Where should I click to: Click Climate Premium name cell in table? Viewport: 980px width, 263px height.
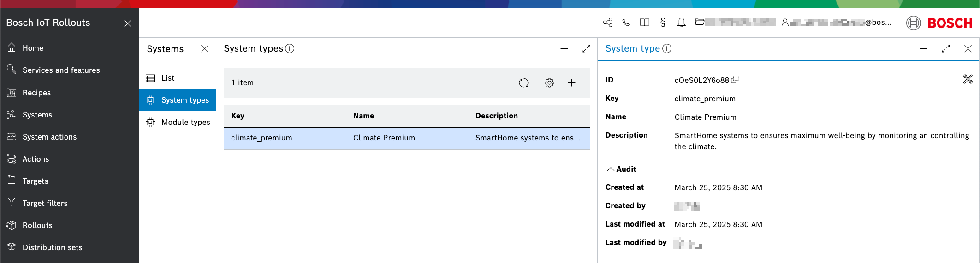pyautogui.click(x=384, y=138)
